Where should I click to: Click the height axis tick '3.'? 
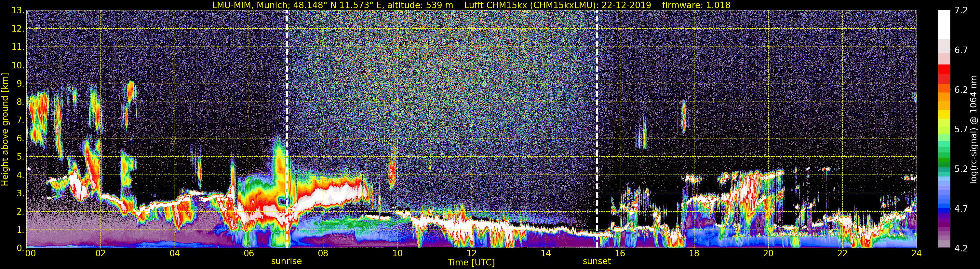pos(20,193)
